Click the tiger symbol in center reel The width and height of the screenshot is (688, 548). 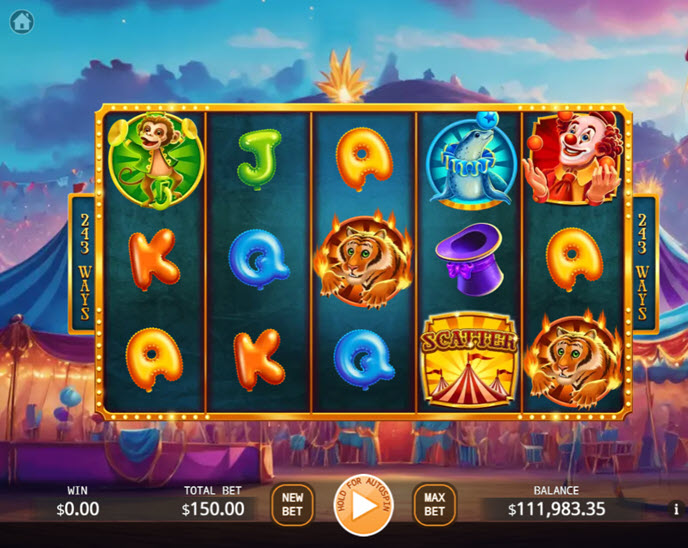coord(364,260)
